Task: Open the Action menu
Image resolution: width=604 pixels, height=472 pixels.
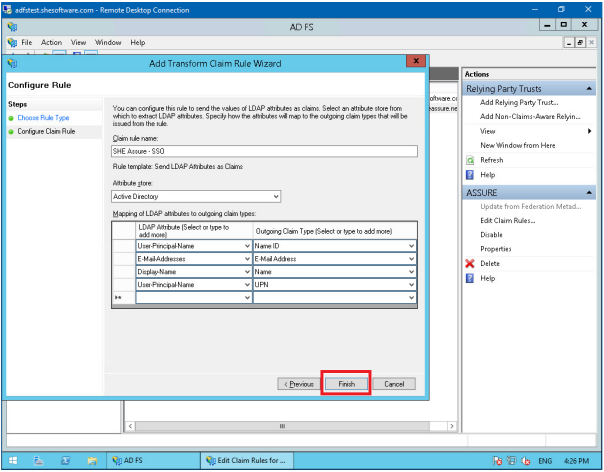Action: click(51, 43)
